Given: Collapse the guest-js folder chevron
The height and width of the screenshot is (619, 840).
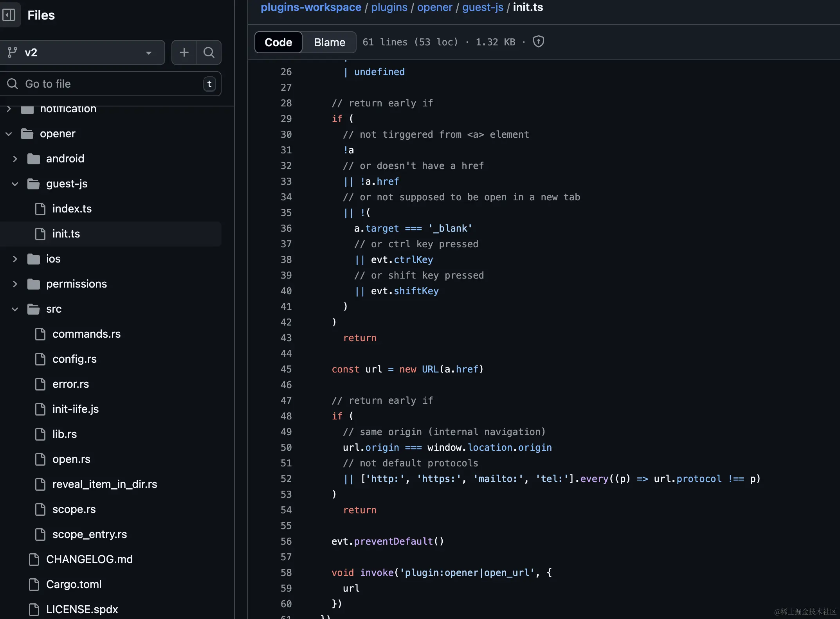Looking at the screenshot, I should (15, 184).
